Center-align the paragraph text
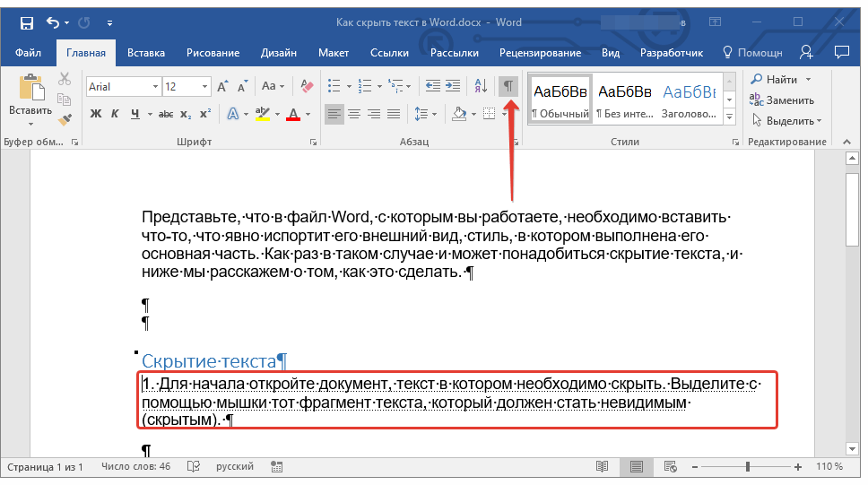 pyautogui.click(x=354, y=114)
